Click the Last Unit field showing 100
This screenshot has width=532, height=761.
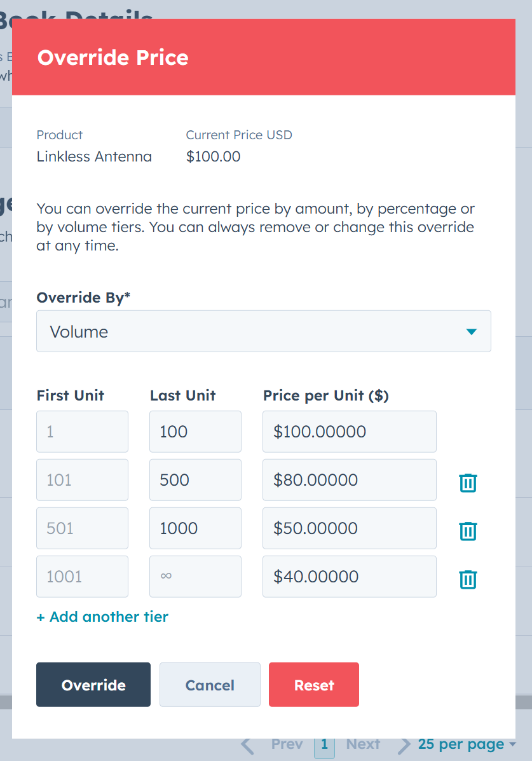(x=195, y=431)
